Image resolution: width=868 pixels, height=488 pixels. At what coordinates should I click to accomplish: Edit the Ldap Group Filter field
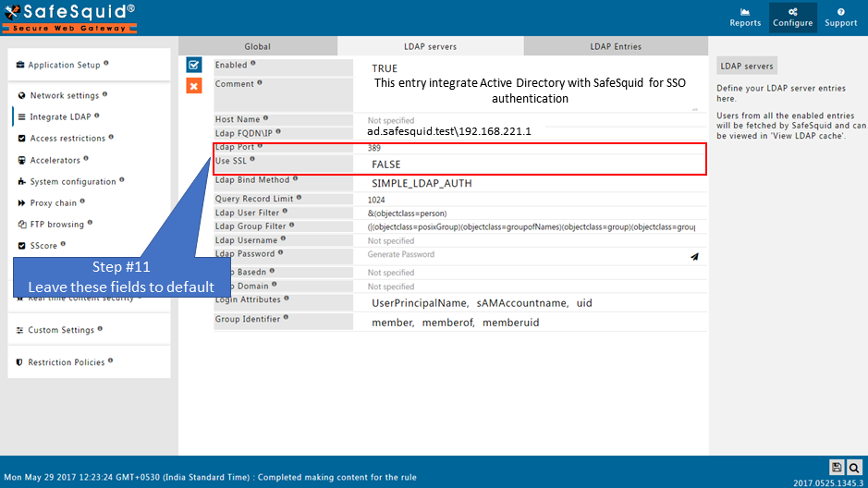pos(530,226)
